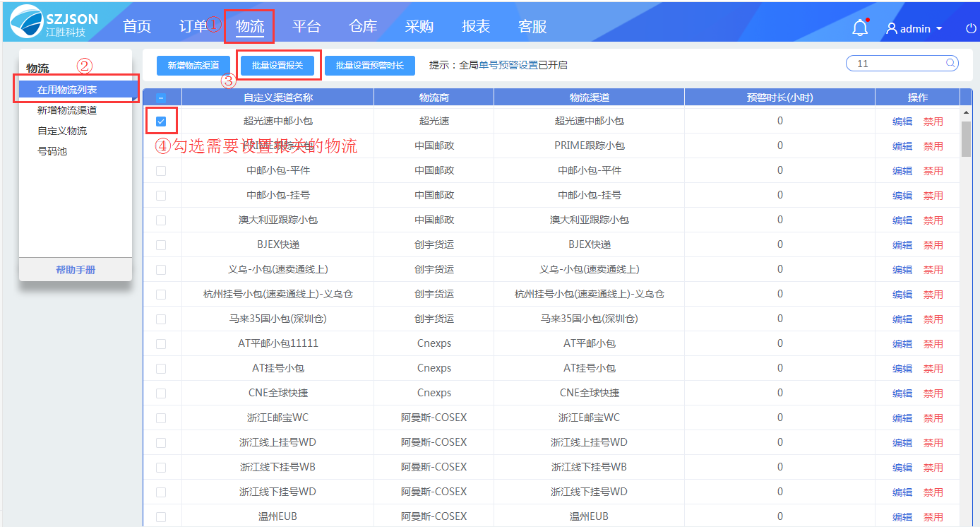The height and width of the screenshot is (527, 980).
Task: Click 编辑 for 中邮小包-平件
Action: pyautogui.click(x=902, y=171)
